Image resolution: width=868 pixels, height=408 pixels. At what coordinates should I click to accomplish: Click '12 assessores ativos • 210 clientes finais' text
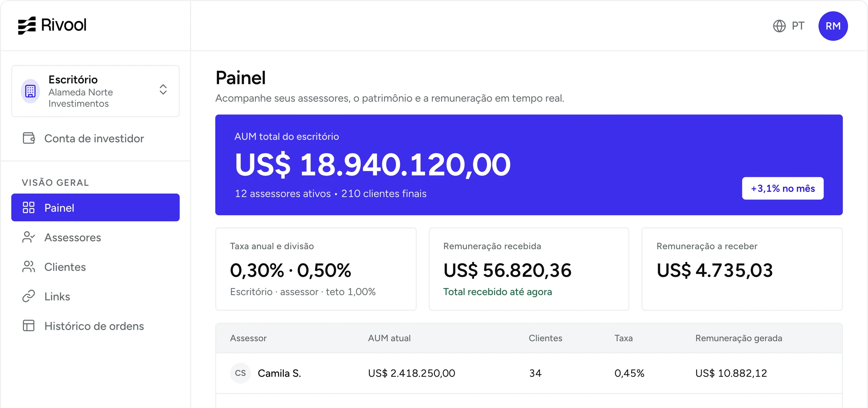click(330, 193)
